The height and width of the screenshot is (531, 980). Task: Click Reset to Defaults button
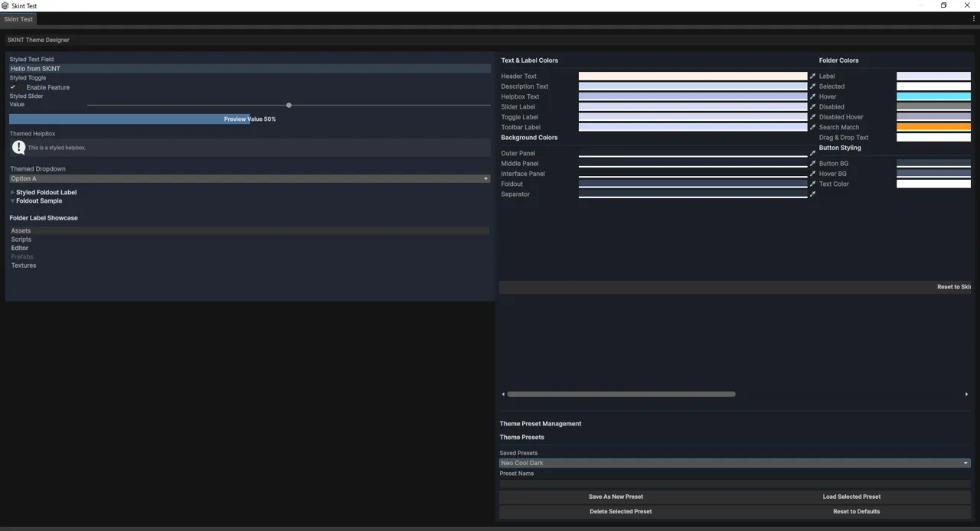(856, 511)
